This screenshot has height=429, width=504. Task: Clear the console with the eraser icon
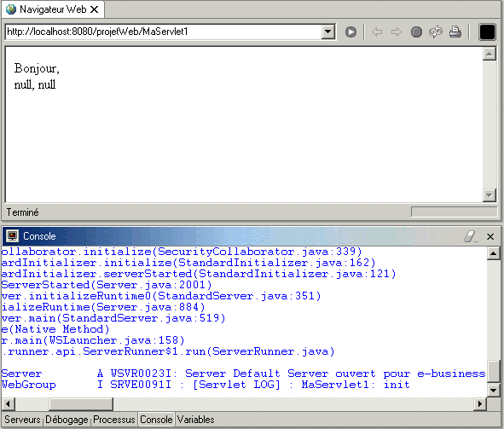pyautogui.click(x=470, y=236)
